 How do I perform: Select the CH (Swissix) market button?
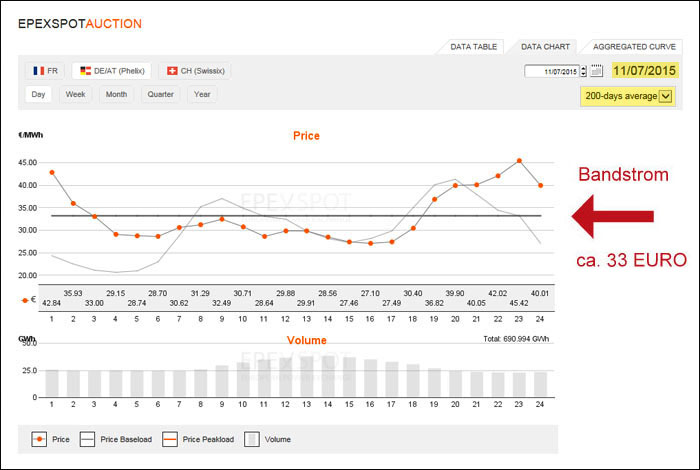tap(195, 71)
